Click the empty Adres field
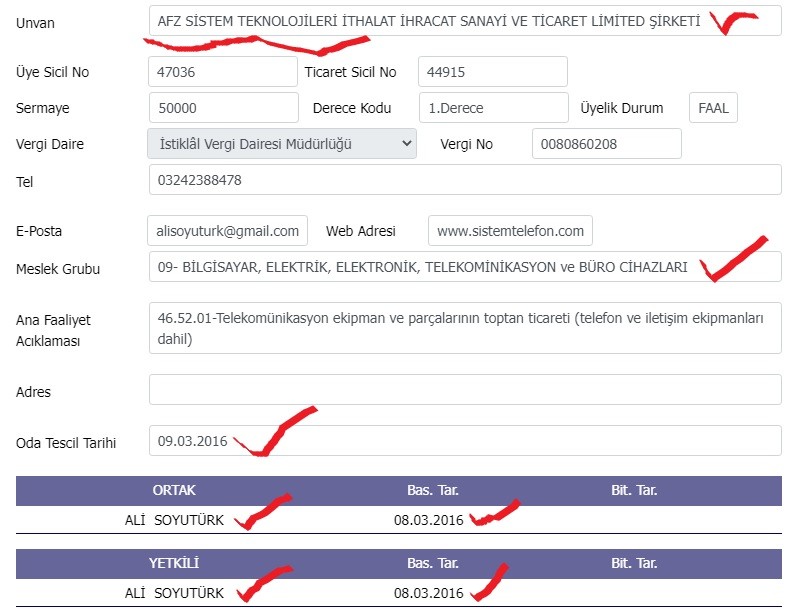Screen dimensions: 787x609 pos(465,390)
